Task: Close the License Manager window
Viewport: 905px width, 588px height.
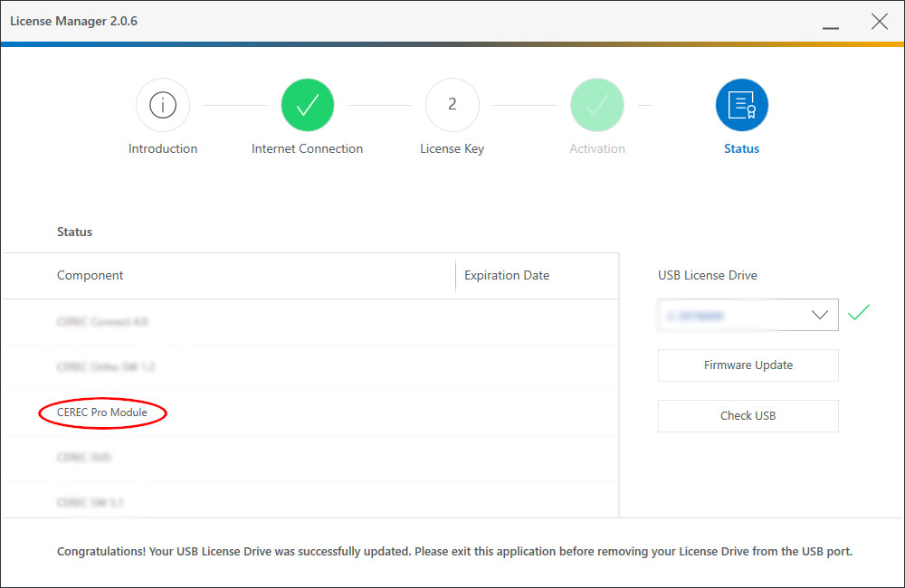Action: [880, 22]
